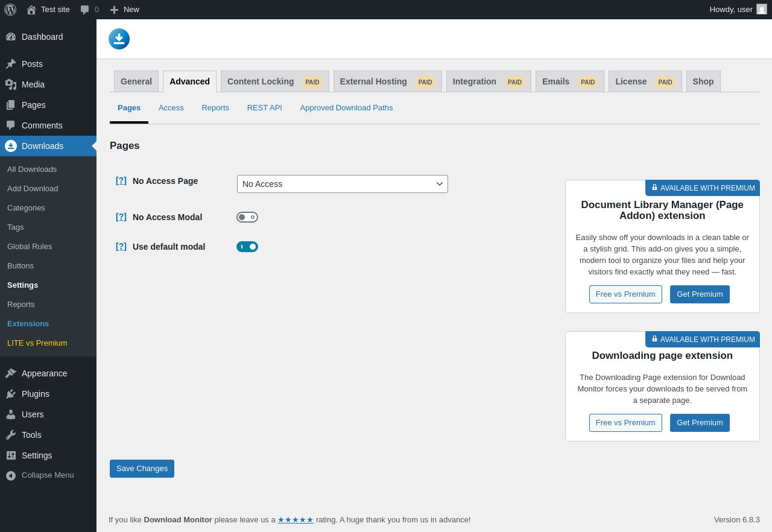Image resolution: width=772 pixels, height=532 pixels.
Task: Click Get Premium for Downloading page extension
Action: coord(700,423)
